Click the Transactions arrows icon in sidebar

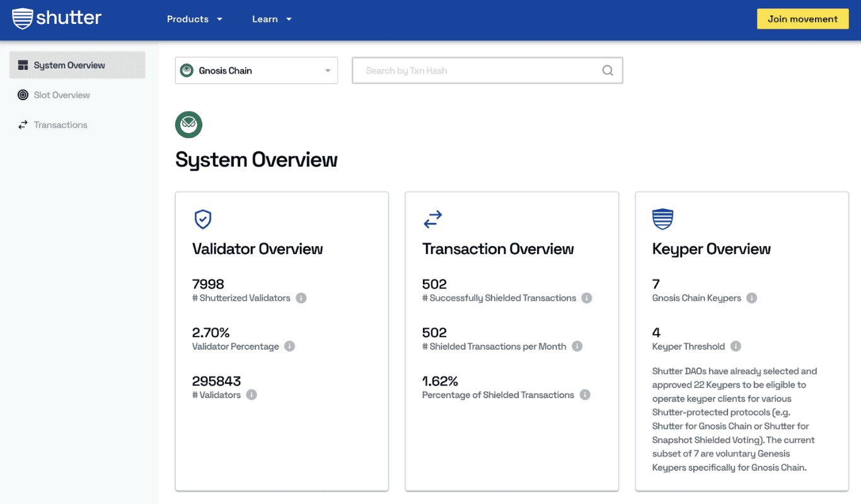(x=23, y=125)
